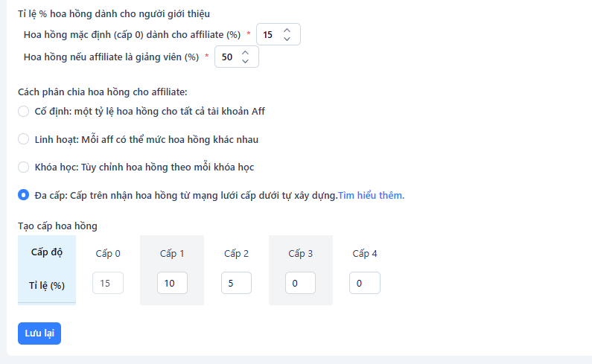Decrease instructor affiliate commission with down arrow
The width and height of the screenshot is (592, 364).
[245, 61]
